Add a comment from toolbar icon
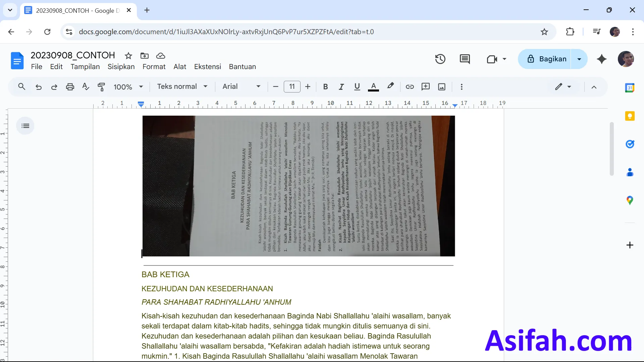Viewport: 644px width, 362px height. click(426, 87)
